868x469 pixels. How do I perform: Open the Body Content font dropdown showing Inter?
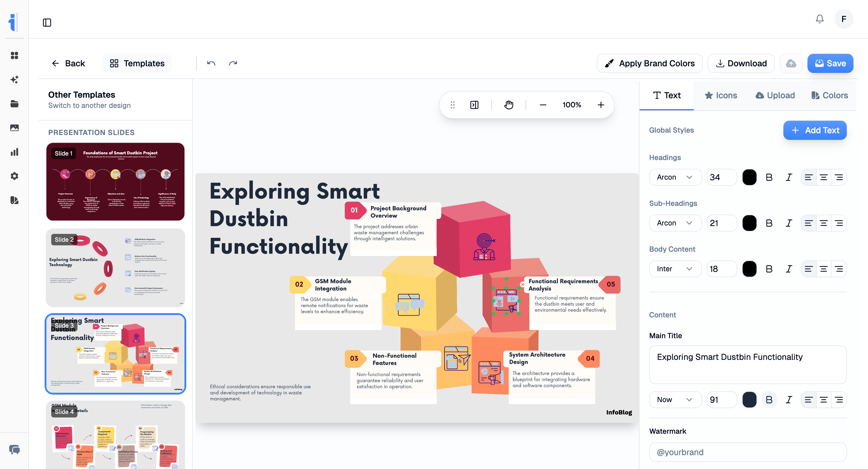(675, 269)
